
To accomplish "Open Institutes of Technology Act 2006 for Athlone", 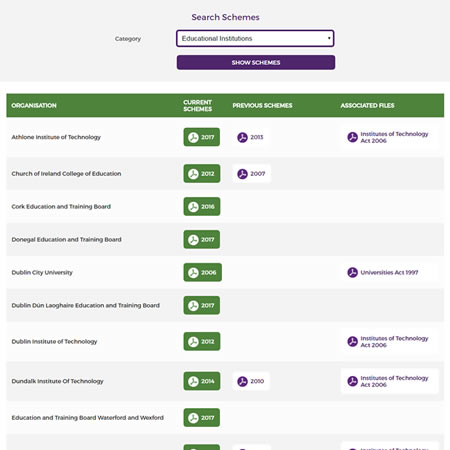I will [x=389, y=137].
